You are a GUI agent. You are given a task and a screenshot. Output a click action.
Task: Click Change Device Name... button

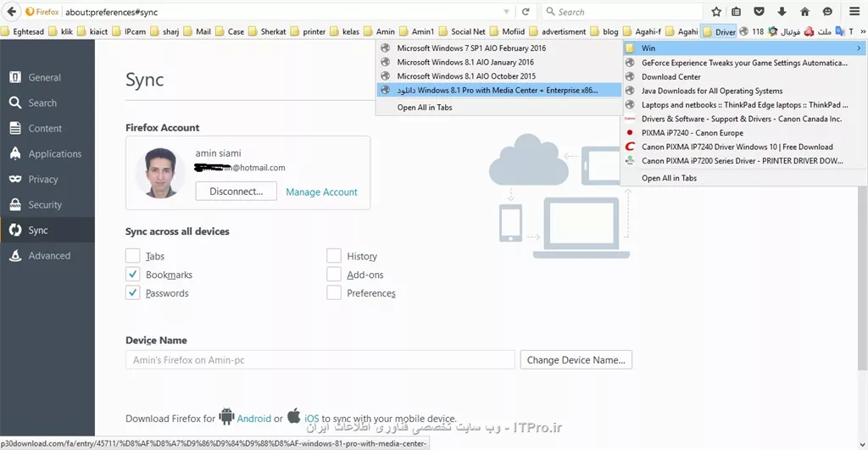(x=576, y=360)
